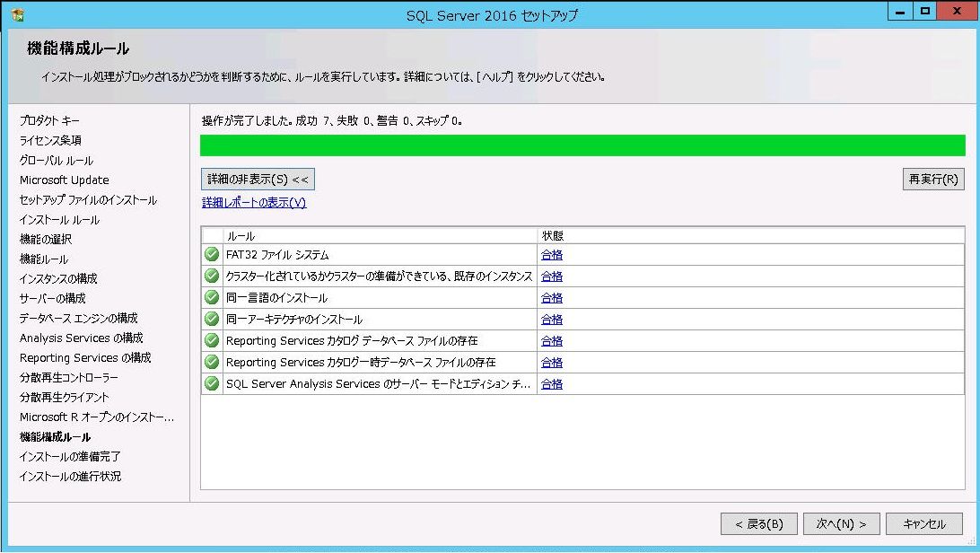
Task: Select 分散再生クライアント step in sidebar
Action: pyautogui.click(x=65, y=398)
